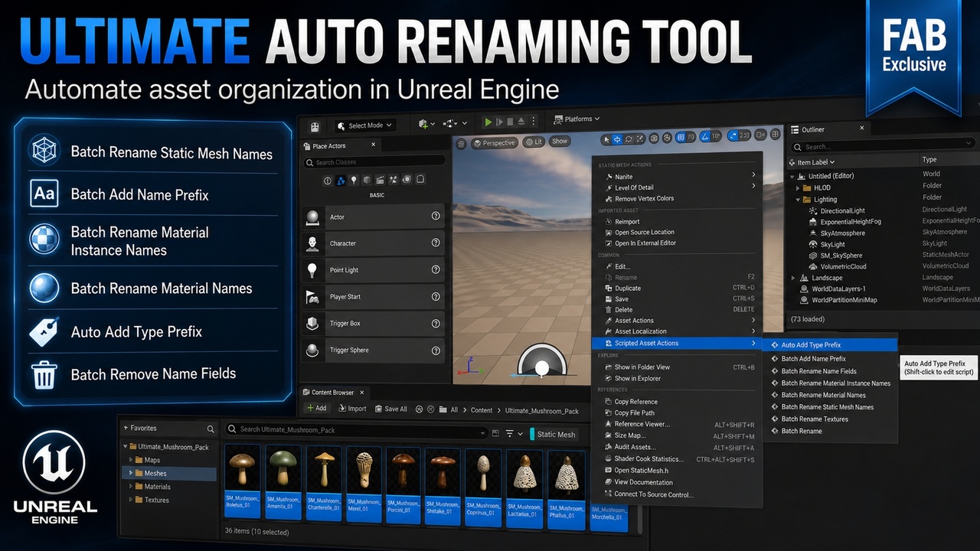
Task: Collapse the Untitled (Editor) world tree
Action: 792,176
